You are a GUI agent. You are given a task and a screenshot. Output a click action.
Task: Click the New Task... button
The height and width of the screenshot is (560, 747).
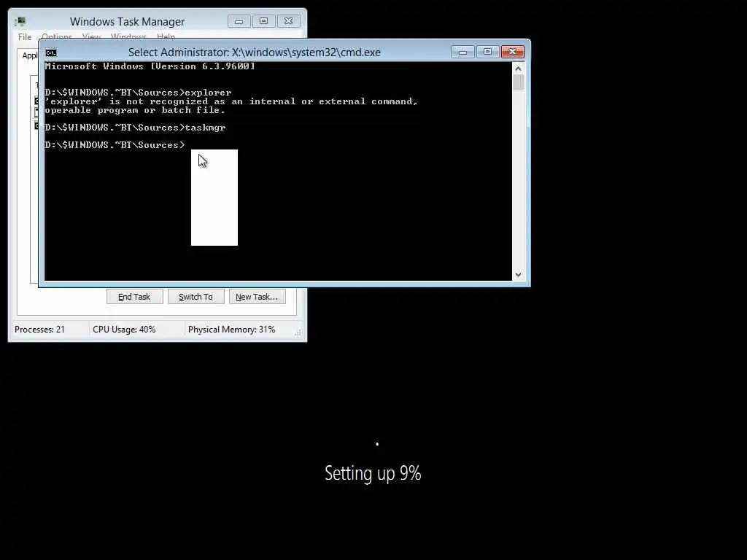(257, 297)
